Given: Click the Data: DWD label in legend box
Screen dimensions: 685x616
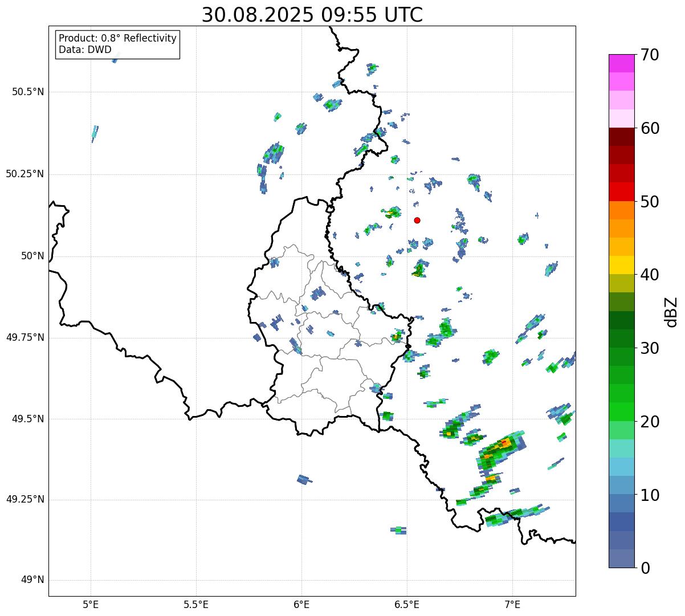Looking at the screenshot, I should (x=85, y=50).
